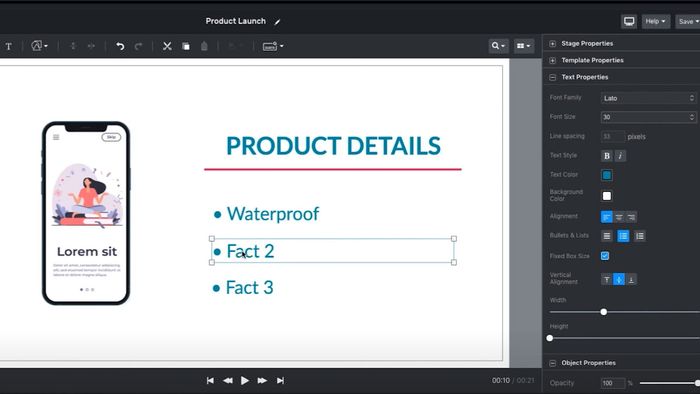Click the bottom-left handle of Fact 2 box
Screen dimensions: 700x394
click(212, 263)
